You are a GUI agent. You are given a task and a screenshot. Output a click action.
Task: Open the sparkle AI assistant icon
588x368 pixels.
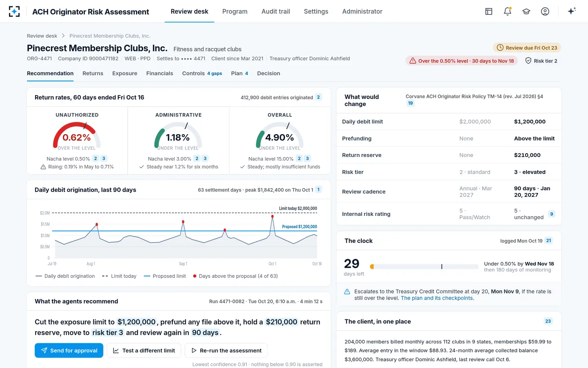click(x=572, y=11)
